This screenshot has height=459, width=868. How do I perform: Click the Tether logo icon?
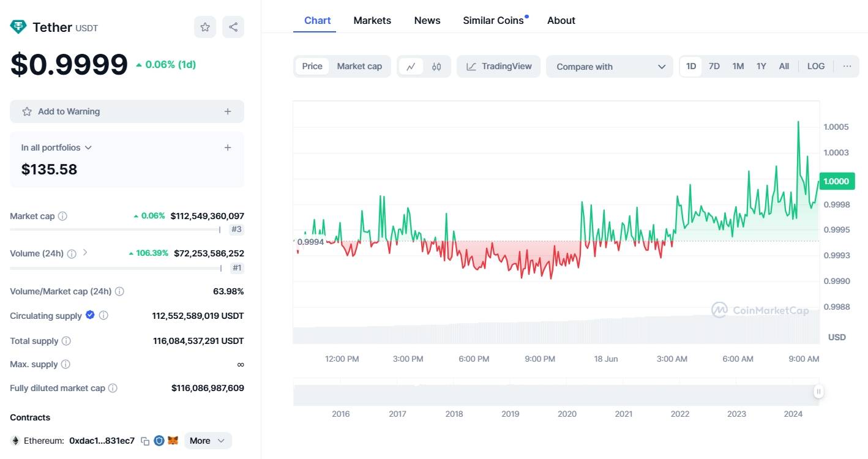pos(18,27)
